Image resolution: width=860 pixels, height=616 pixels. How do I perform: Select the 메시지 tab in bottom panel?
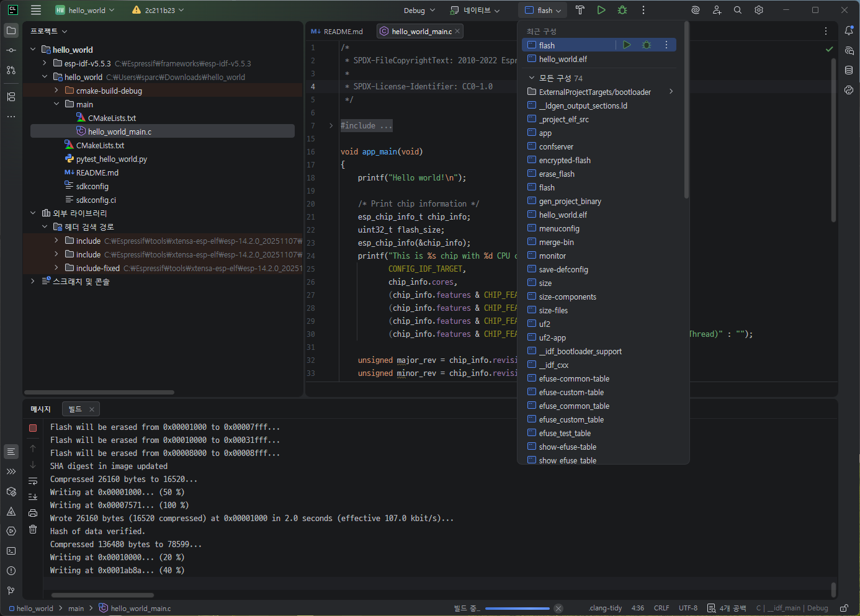point(40,409)
